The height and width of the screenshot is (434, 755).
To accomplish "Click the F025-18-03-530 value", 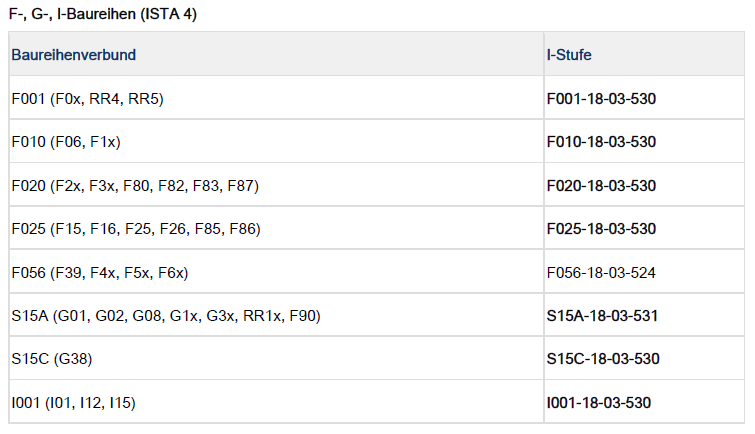I will (x=601, y=229).
